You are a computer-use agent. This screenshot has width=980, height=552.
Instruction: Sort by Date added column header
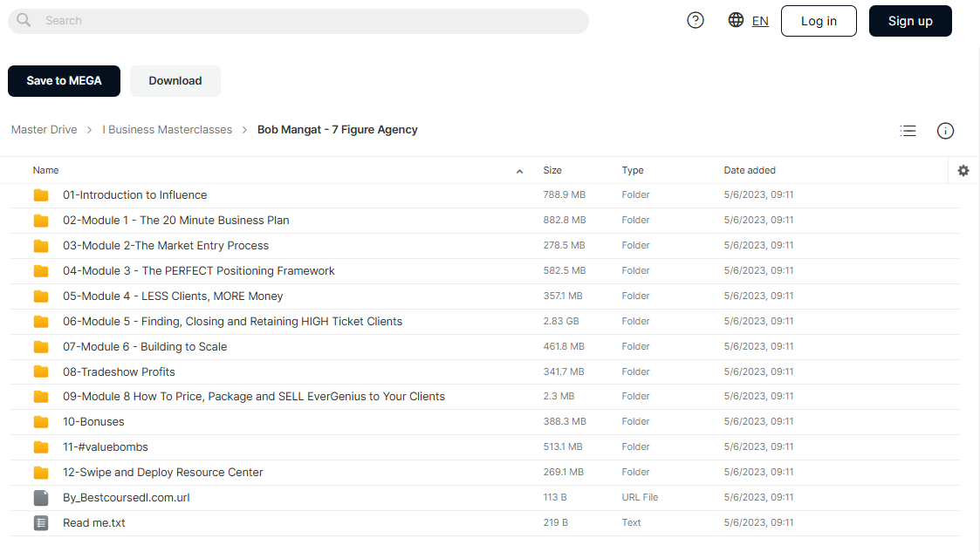pyautogui.click(x=750, y=170)
